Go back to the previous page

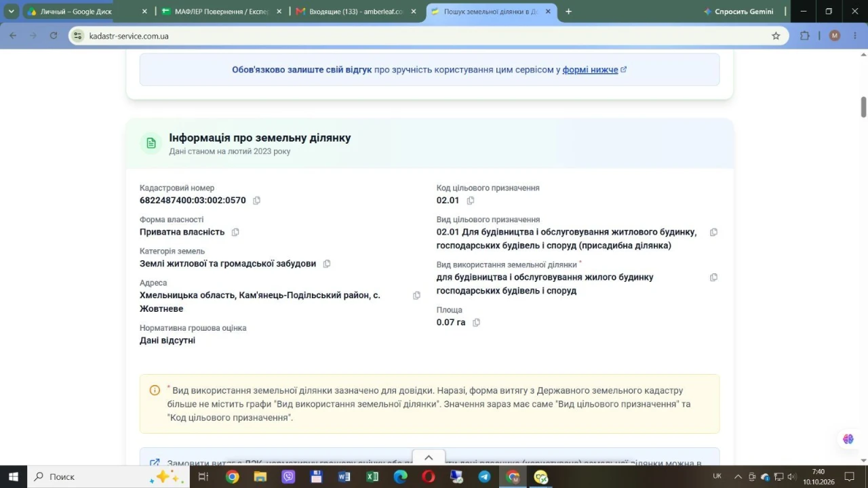14,36
